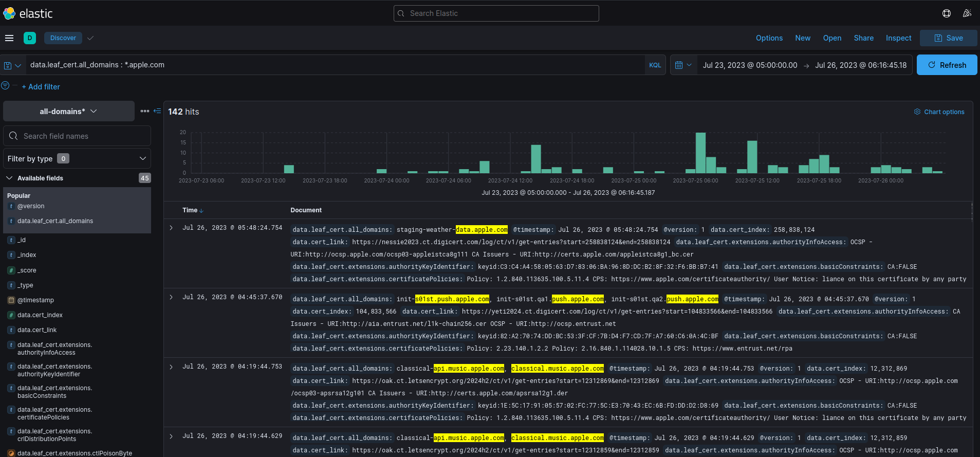Click the data.cert_link type icon
The height and width of the screenshot is (457, 980).
click(11, 330)
